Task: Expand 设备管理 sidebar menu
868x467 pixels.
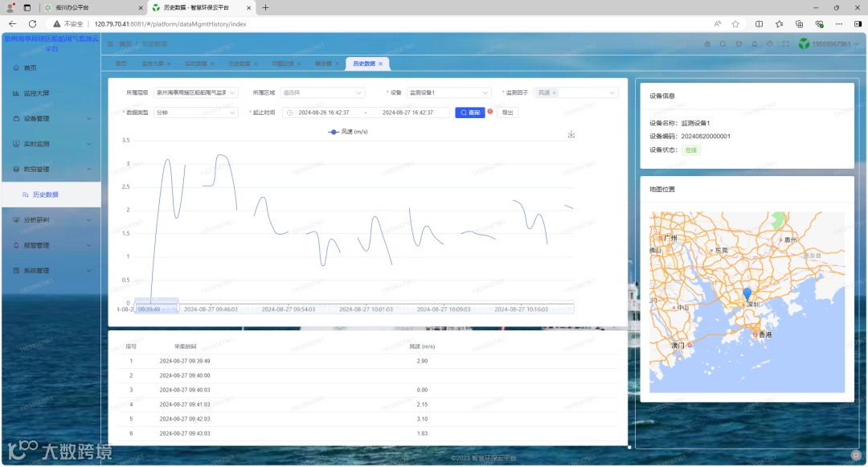Action: (x=51, y=118)
